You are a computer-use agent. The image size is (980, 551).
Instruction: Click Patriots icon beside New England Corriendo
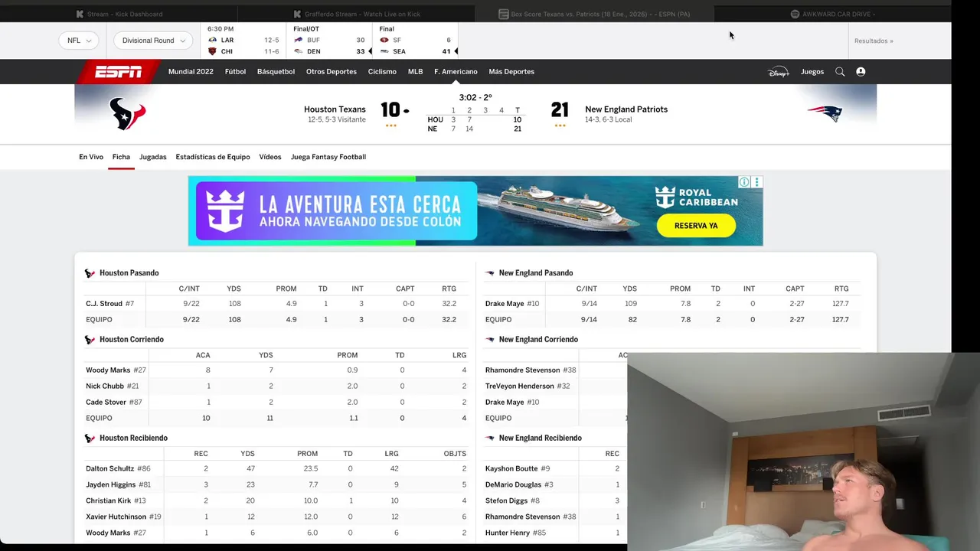pos(489,340)
